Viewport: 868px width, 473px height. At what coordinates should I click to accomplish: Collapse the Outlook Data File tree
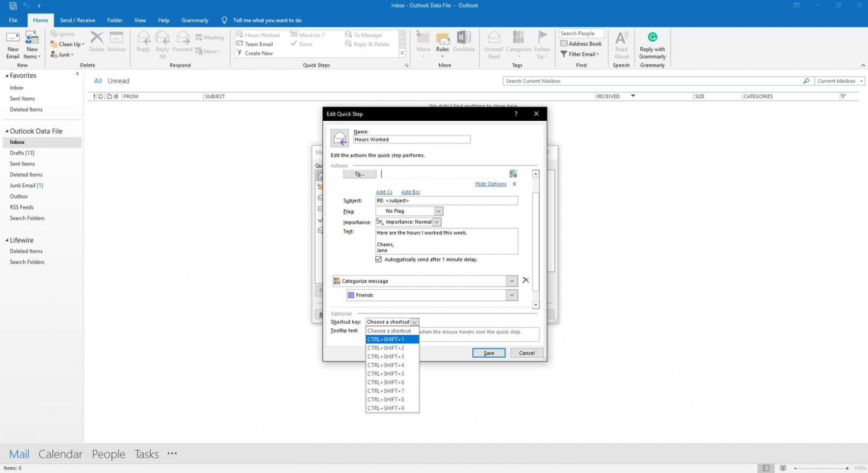point(7,131)
